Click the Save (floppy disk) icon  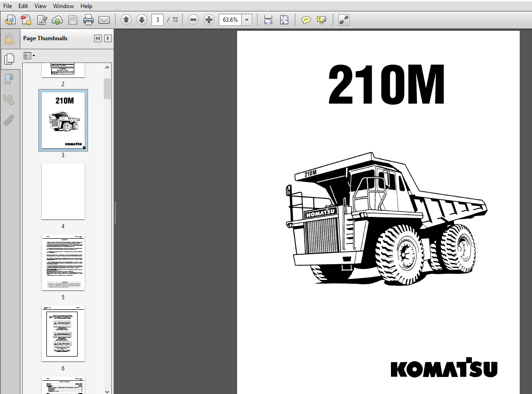(x=72, y=20)
